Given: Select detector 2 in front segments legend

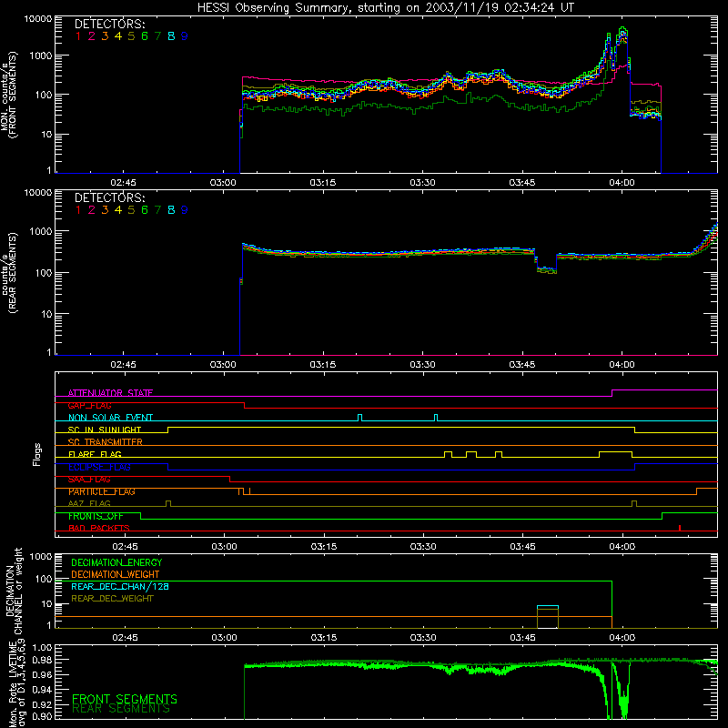Looking at the screenshot, I should [x=92, y=36].
